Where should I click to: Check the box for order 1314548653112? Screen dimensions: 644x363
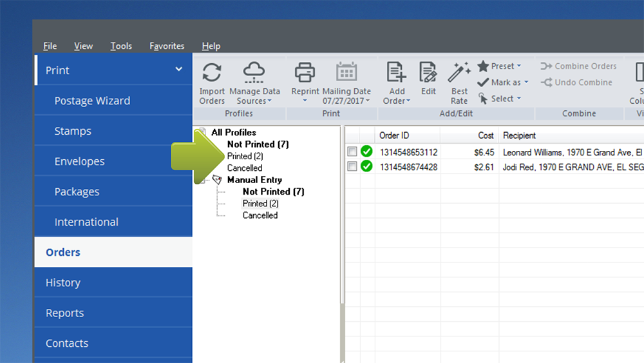[x=352, y=152]
